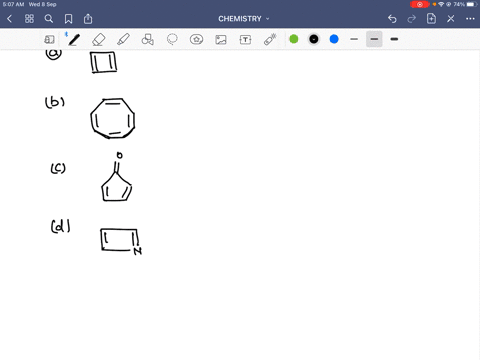Tap the battery indicator in status bar
480x360 pixels.
(x=471, y=4)
